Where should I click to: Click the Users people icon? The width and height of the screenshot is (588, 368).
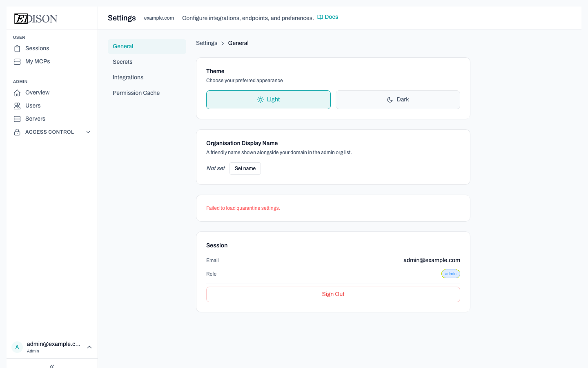point(17,105)
